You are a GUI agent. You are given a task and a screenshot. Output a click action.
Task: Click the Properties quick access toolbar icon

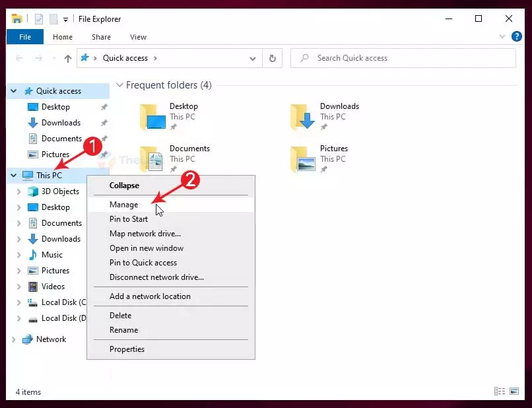click(39, 19)
